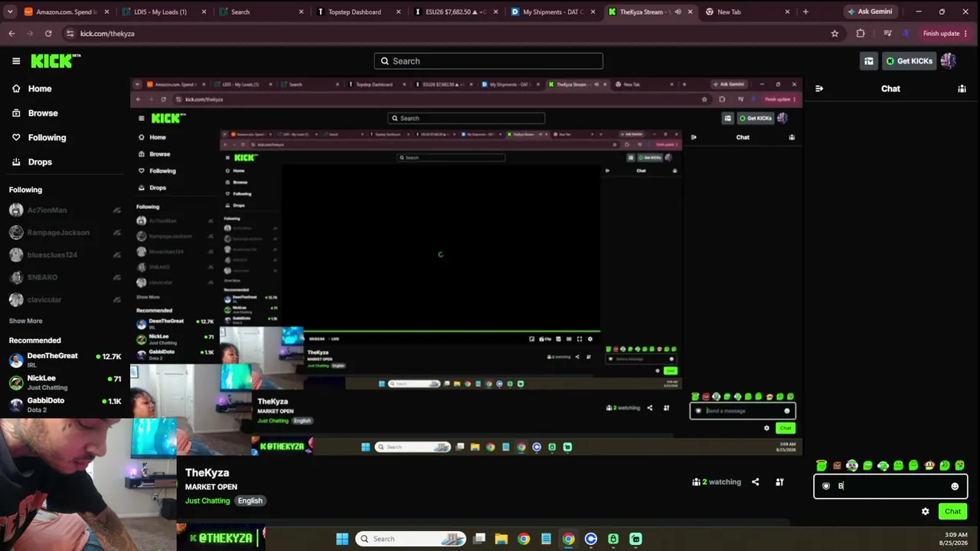Open Task View on the taskbar

pyautogui.click(x=479, y=539)
